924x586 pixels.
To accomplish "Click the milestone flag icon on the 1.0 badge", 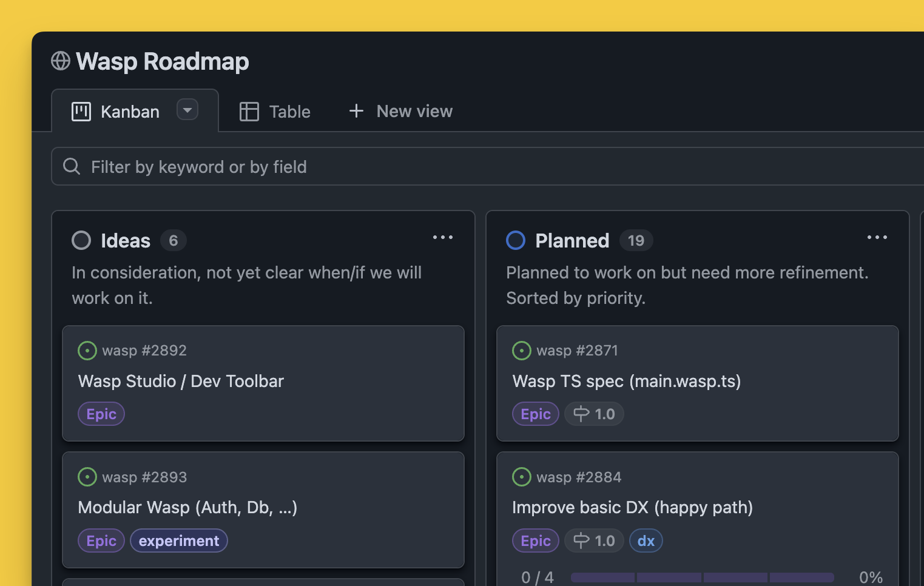I will coord(581,414).
